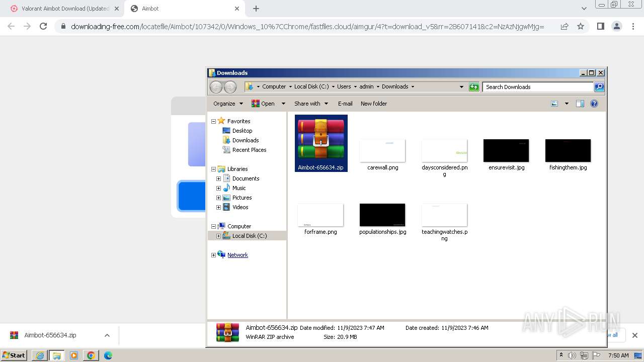644x362 pixels.
Task: Toggle Chrome side panel icon
Action: coord(600,26)
